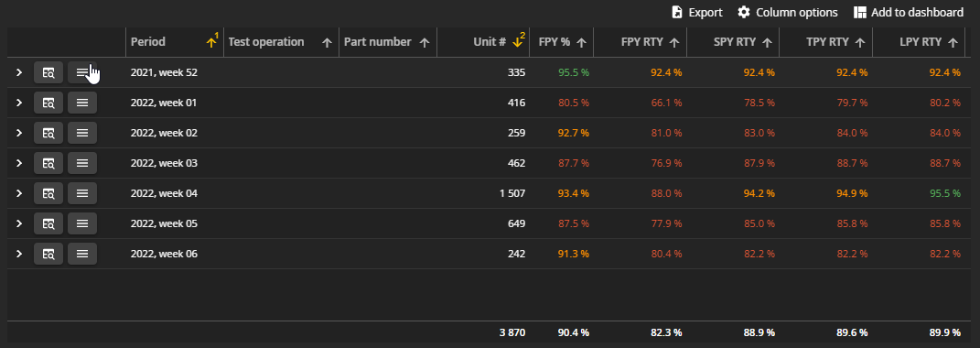
Task: Open row menu icon for 2022, week 03
Action: (x=81, y=163)
